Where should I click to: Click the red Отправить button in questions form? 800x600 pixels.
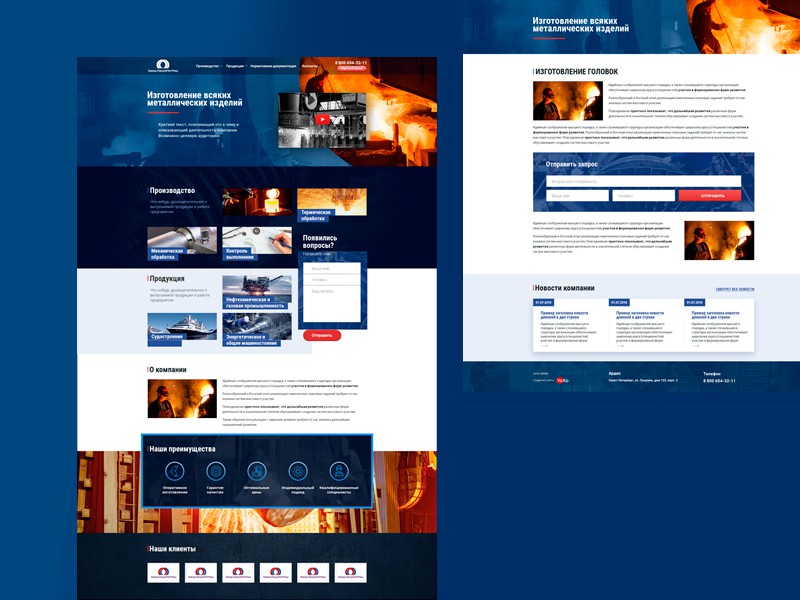[322, 335]
